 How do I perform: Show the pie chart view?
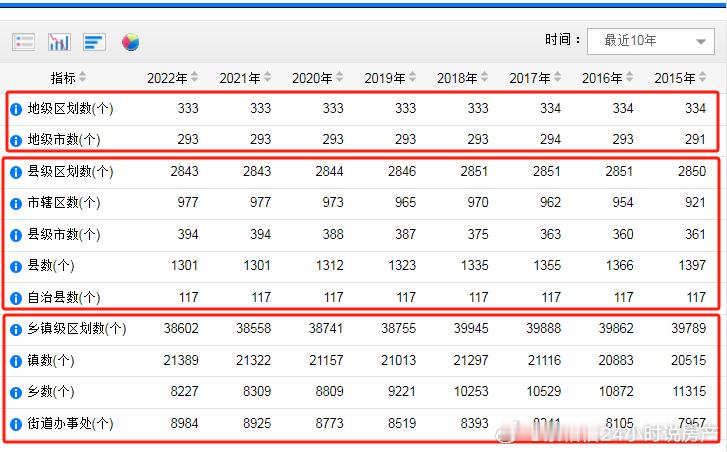tap(131, 42)
